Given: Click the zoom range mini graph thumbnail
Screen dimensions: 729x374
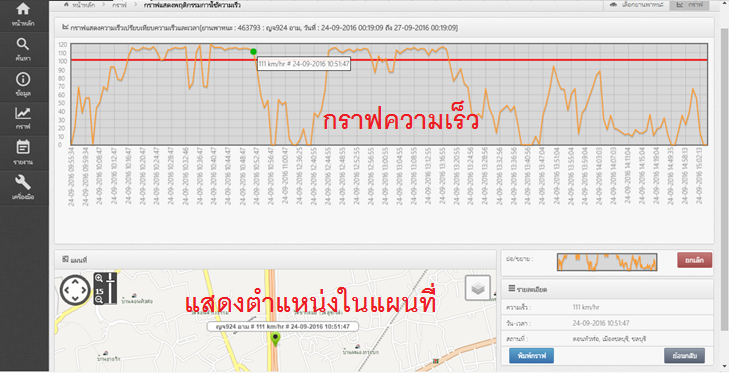Looking at the screenshot, I should click(607, 262).
